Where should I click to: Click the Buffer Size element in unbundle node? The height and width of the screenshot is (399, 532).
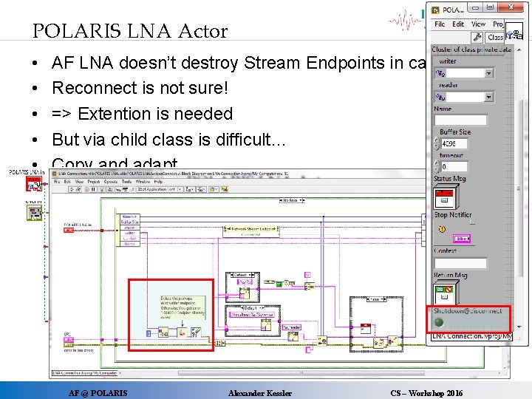[129, 222]
